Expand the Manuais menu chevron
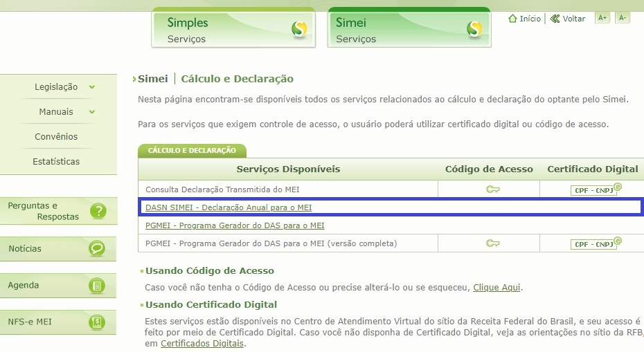The image size is (644, 352). pos(92,111)
